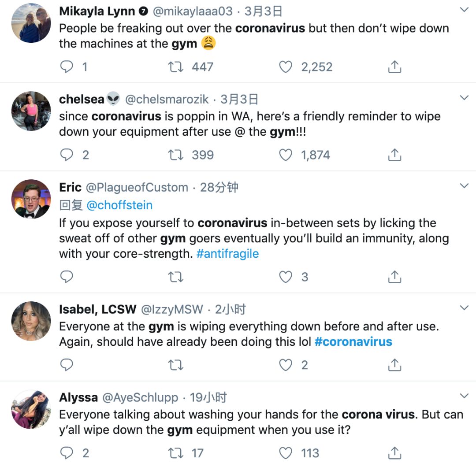Screen dimensions: 476x463
Task: Reply to Alyssa's tweet with 2 replies
Action: coord(67,453)
